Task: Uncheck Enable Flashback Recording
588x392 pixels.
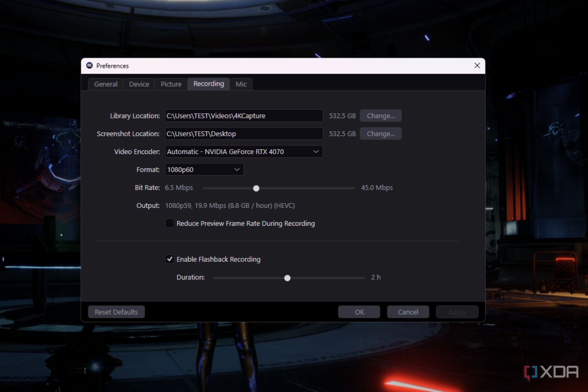Action: (170, 259)
